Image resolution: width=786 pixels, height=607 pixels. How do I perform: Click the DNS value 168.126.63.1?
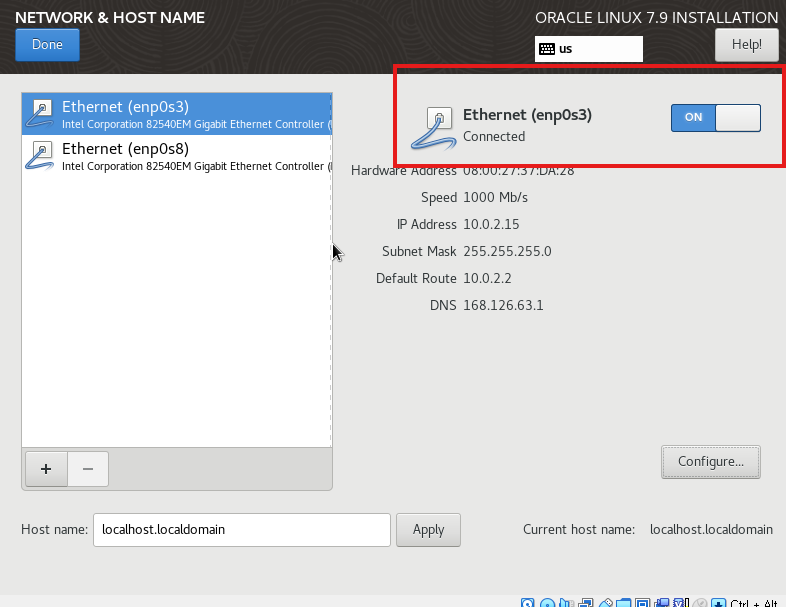pyautogui.click(x=503, y=305)
